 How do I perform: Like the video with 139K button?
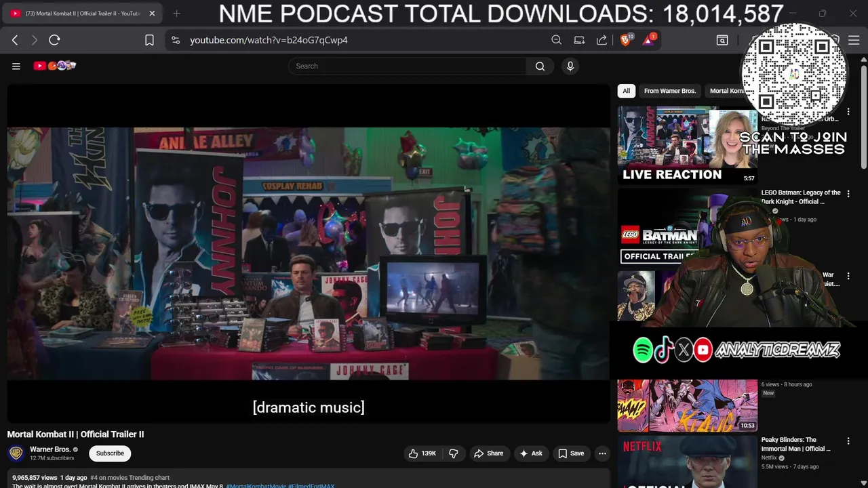tap(422, 453)
